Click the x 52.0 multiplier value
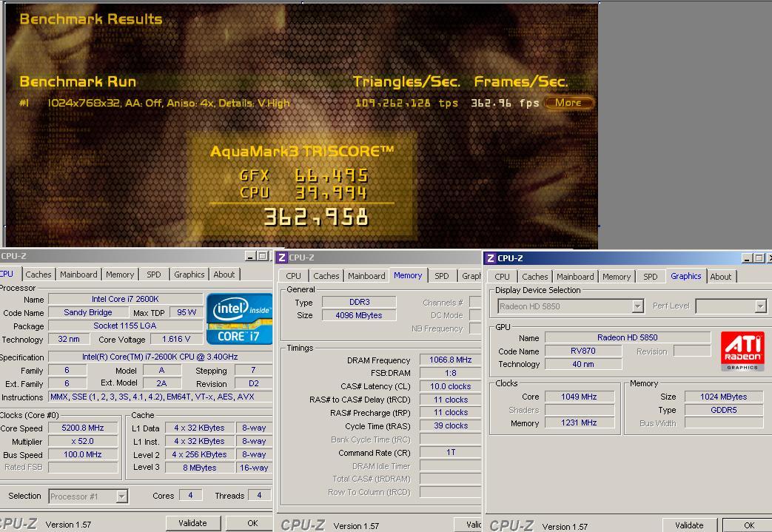 (x=83, y=442)
